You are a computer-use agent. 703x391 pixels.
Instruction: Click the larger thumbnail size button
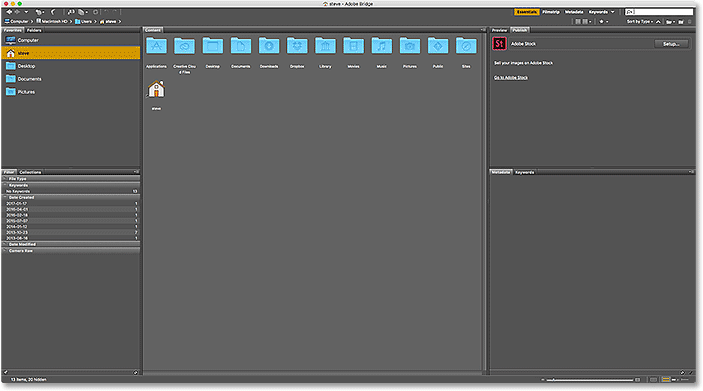[x=637, y=380]
